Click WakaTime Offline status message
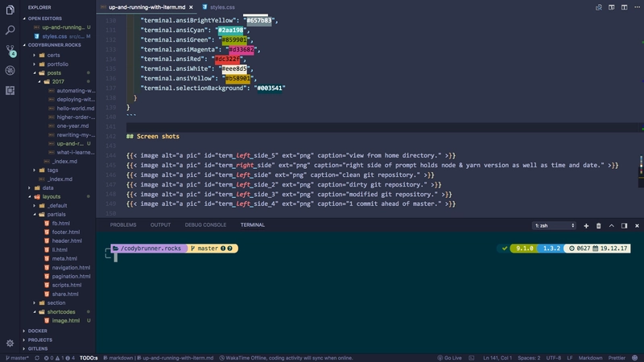Viewport: 644px width, 362px height. [x=286, y=358]
